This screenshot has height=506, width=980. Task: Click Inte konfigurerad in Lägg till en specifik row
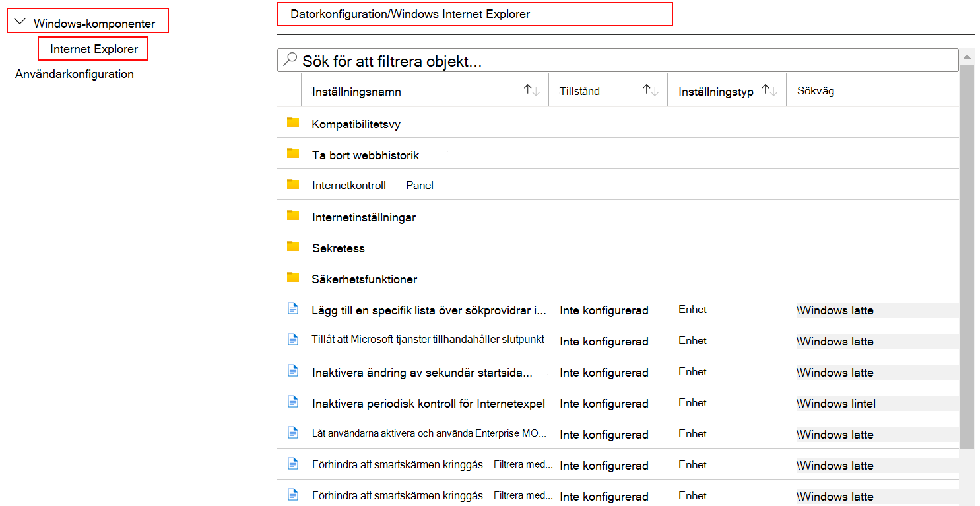coord(604,310)
